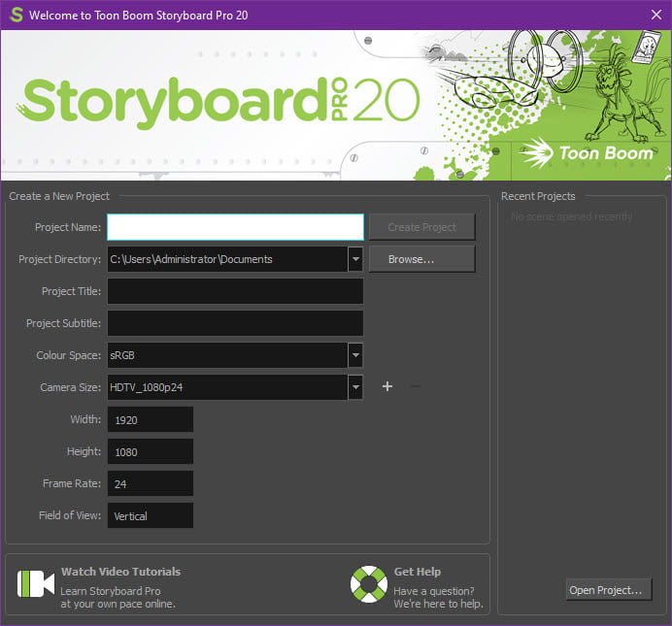This screenshot has height=626, width=672.
Task: Close the Welcome window with X
Action: [x=656, y=15]
